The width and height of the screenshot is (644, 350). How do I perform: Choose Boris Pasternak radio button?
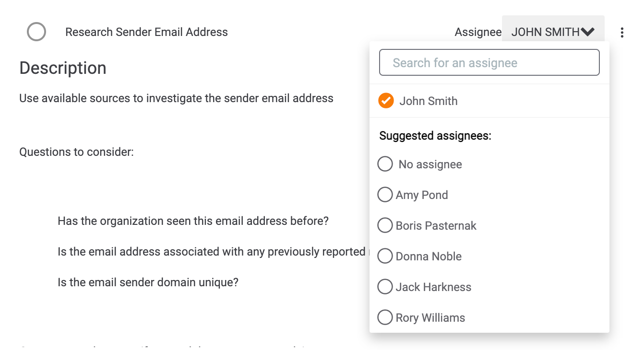(385, 225)
